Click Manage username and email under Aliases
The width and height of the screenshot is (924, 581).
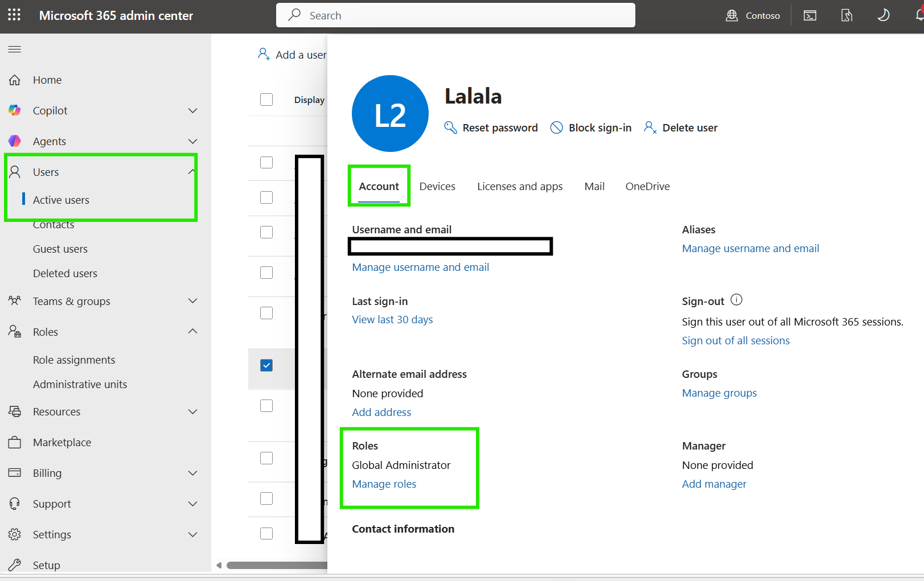tap(750, 248)
